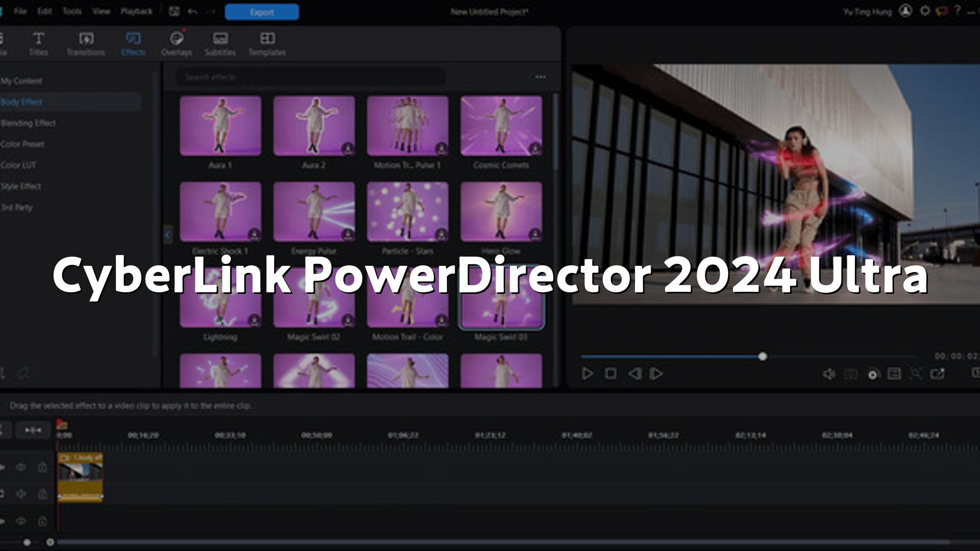
Task: Collapse the effects category side panel arrow
Action: pyautogui.click(x=168, y=234)
